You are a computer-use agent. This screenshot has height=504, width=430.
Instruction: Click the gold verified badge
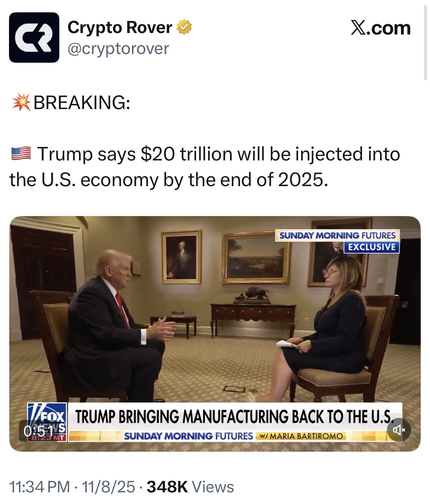point(184,27)
